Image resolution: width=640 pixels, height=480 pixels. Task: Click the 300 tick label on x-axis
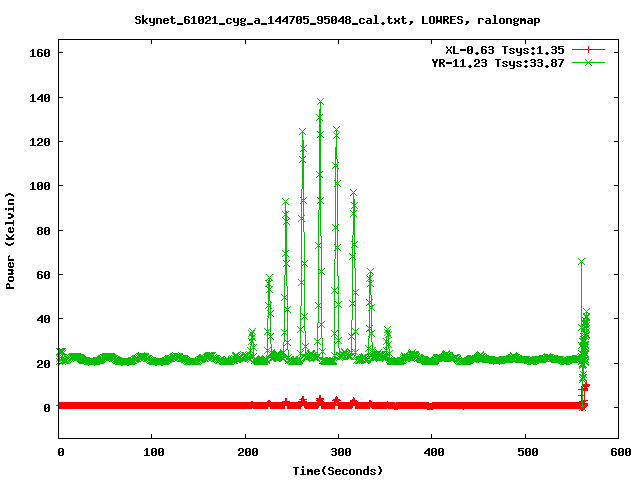point(339,453)
